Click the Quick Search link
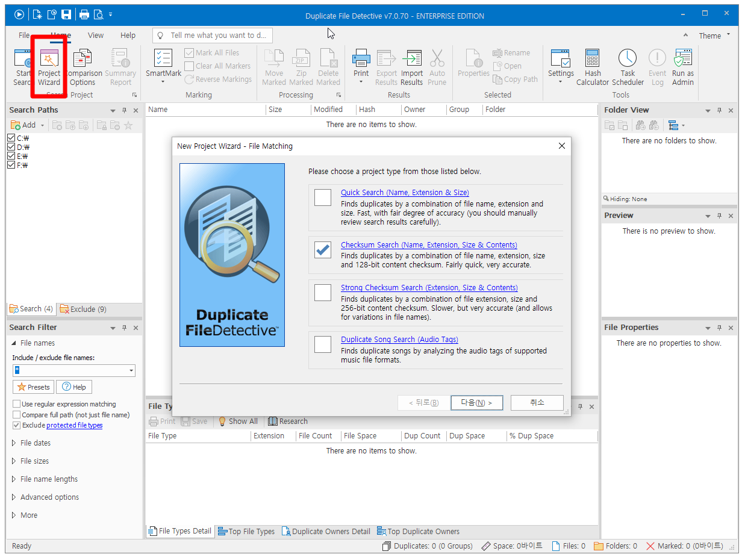The image size is (742, 560). [x=405, y=193]
